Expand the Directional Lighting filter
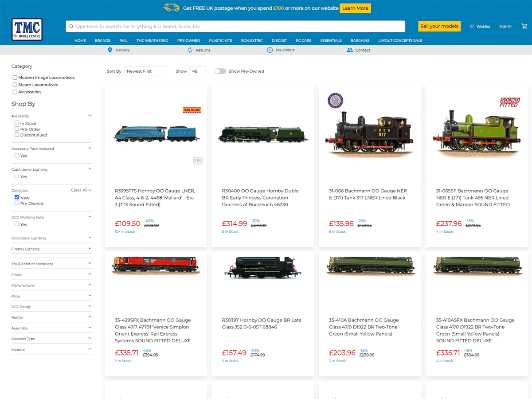The height and width of the screenshot is (399, 532). 51,238
